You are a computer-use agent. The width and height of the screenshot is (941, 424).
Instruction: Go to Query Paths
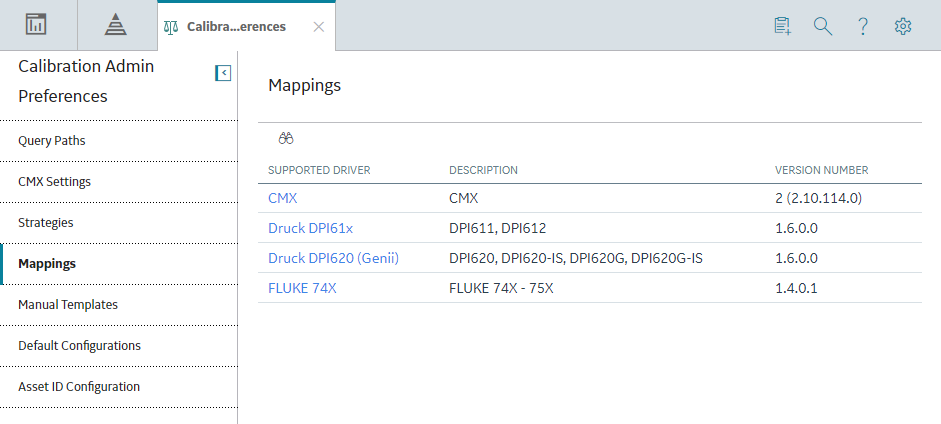pyautogui.click(x=119, y=141)
